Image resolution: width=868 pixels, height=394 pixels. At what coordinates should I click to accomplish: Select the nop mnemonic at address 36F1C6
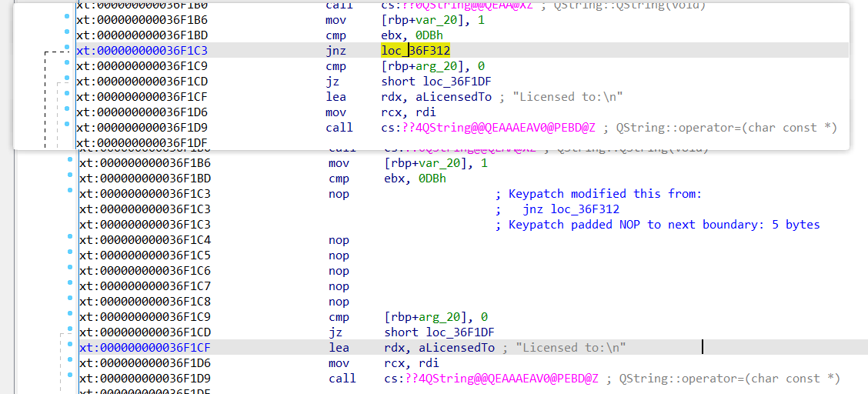[339, 271]
